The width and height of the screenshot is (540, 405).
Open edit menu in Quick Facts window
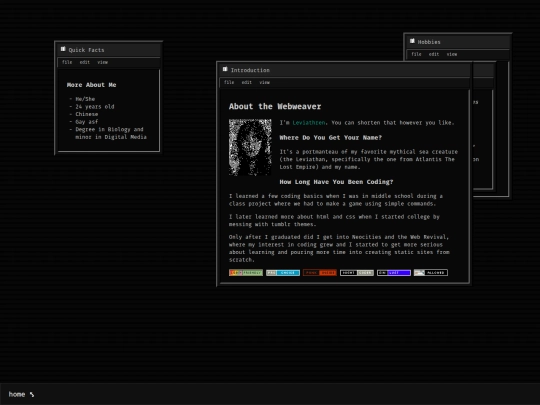[x=85, y=62]
